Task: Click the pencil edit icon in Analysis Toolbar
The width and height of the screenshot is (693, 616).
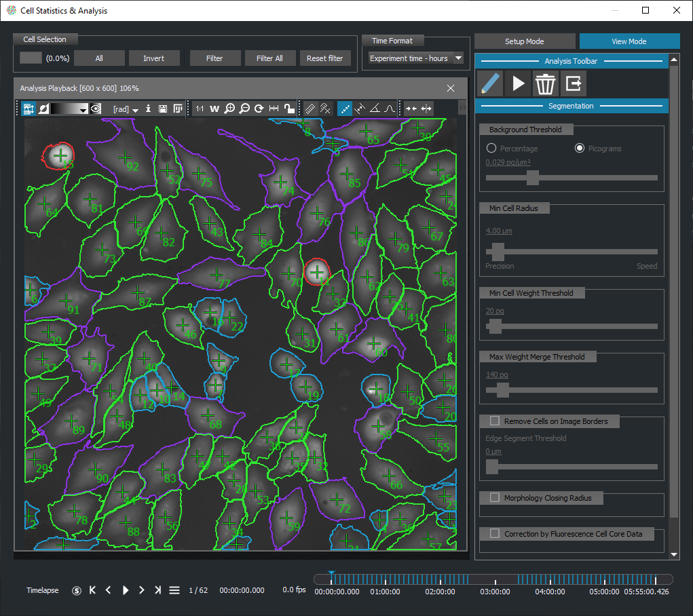Action: (x=490, y=83)
